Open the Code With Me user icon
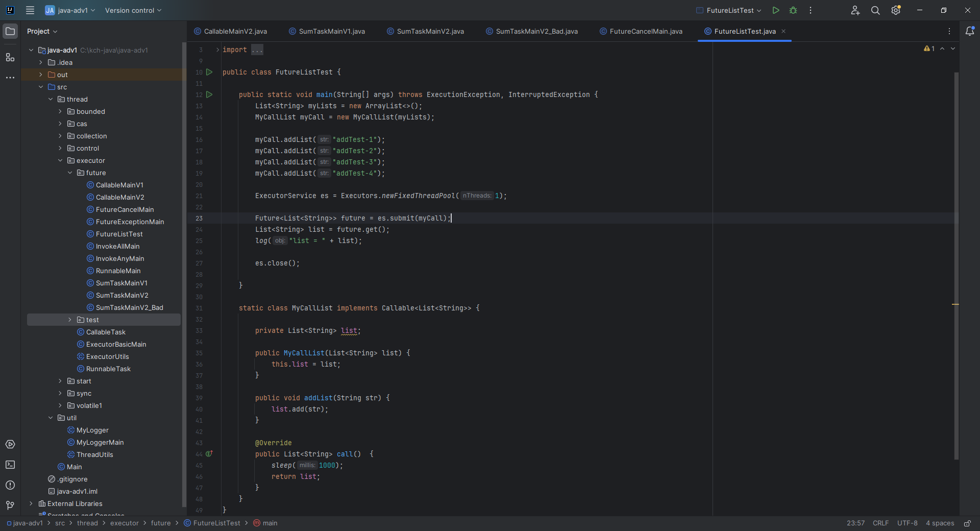Screen dimensions: 980x531 coord(855,10)
